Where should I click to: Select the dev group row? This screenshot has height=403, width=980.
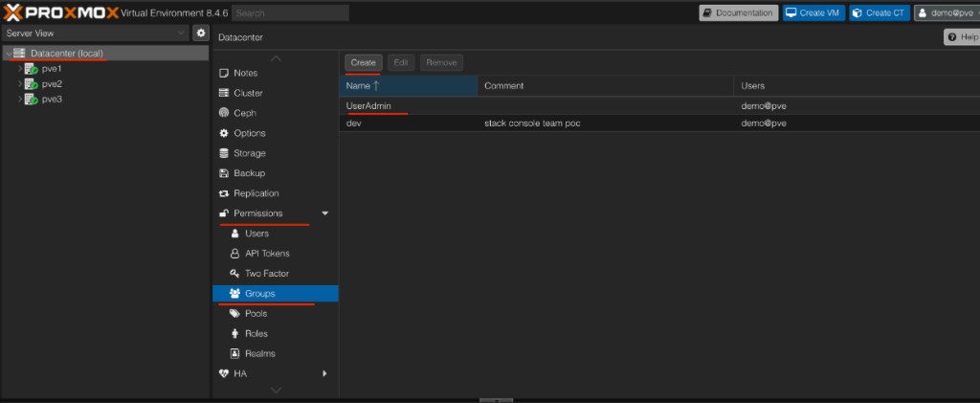pyautogui.click(x=659, y=123)
